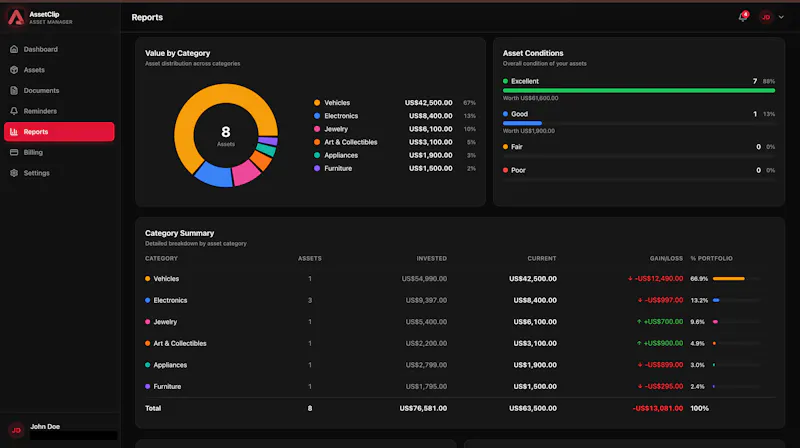
Task: Click the Electronics legend blue dot
Action: (x=317, y=116)
